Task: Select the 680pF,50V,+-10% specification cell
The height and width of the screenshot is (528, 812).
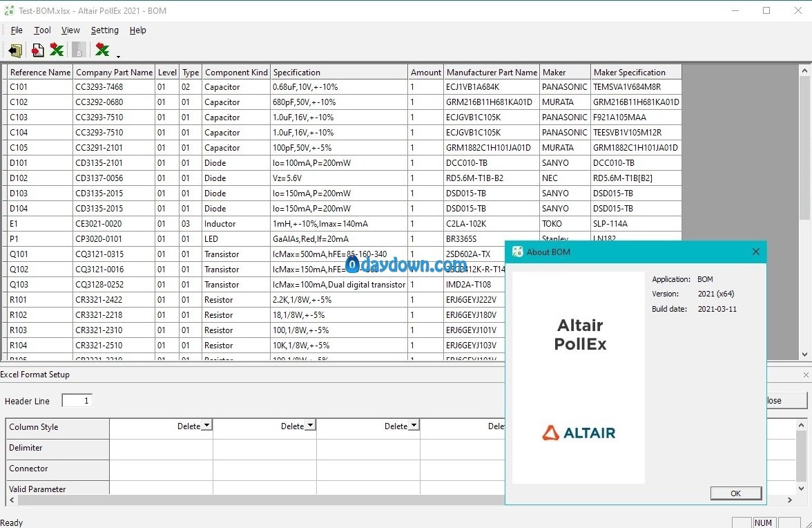Action: tap(338, 102)
